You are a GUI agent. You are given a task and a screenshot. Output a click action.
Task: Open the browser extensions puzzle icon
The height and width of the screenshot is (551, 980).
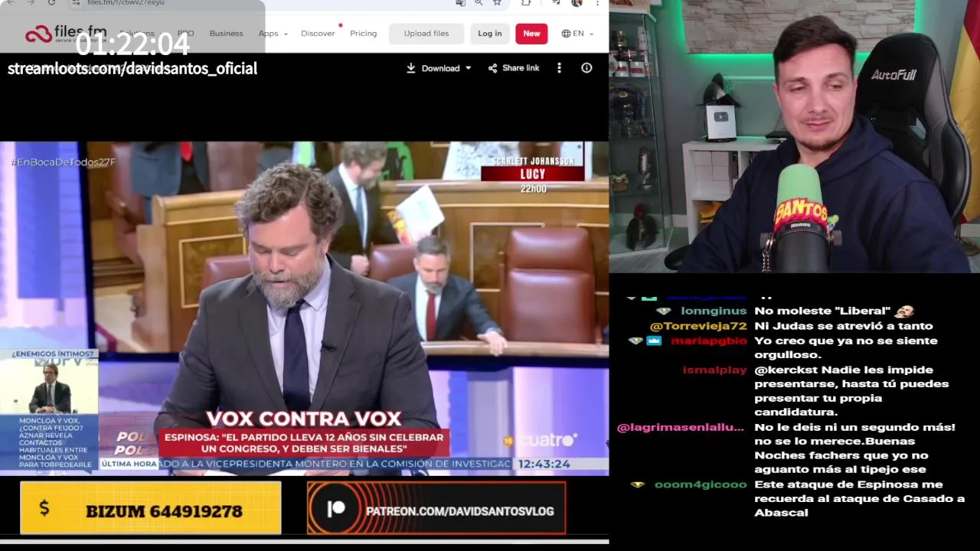pos(526,2)
